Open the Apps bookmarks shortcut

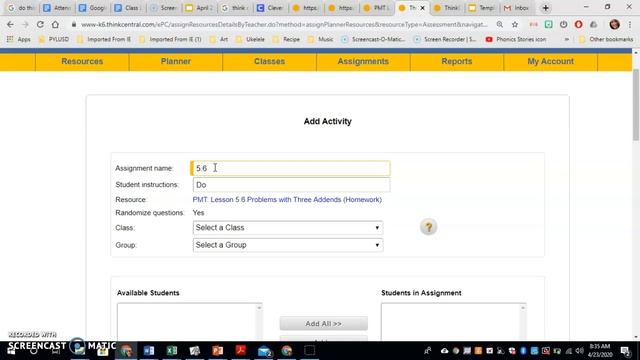pyautogui.click(x=19, y=39)
